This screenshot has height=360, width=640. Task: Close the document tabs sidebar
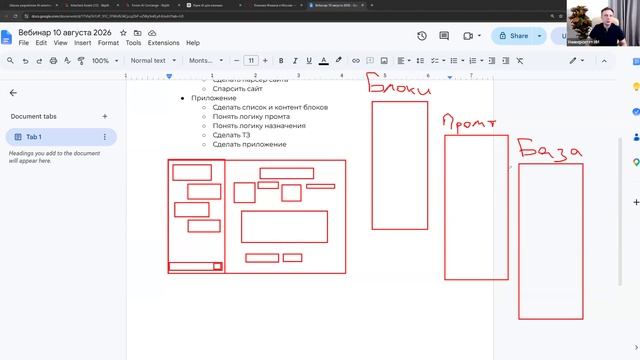pyautogui.click(x=13, y=93)
